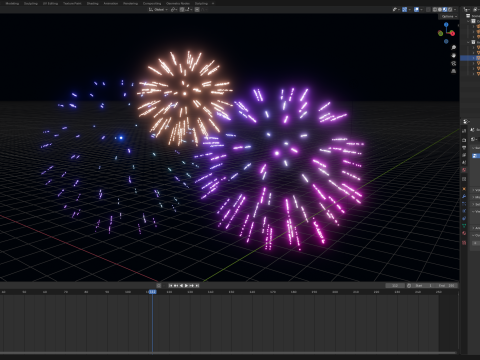This screenshot has height=360, width=480.
Task: Open the Options dropdown in viewport
Action: (x=449, y=16)
